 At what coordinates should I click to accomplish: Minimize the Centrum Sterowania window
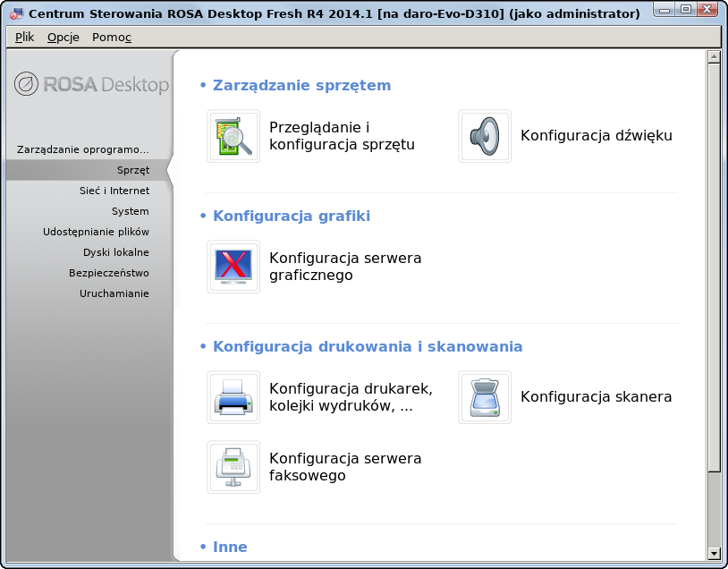pyautogui.click(x=665, y=9)
